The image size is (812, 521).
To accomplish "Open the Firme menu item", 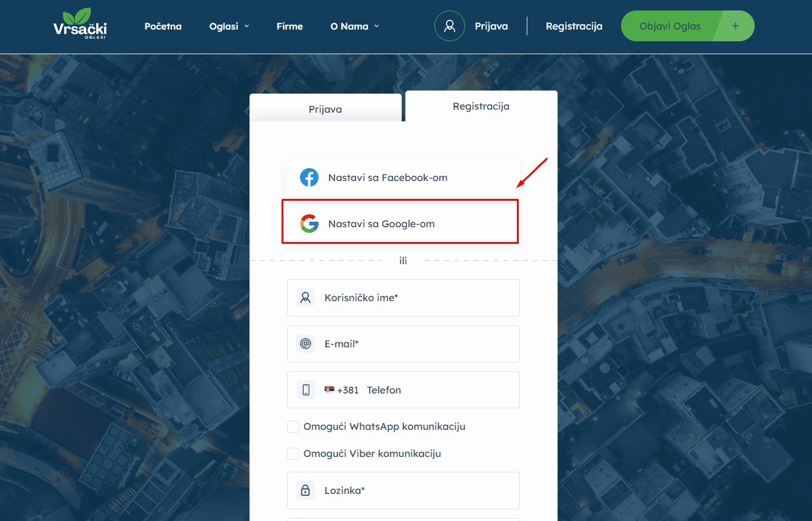I will click(290, 26).
